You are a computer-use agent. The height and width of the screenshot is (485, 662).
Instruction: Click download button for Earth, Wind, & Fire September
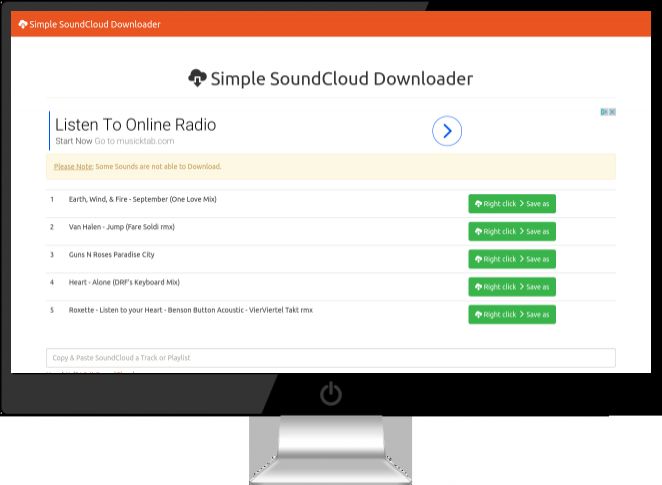click(x=512, y=203)
